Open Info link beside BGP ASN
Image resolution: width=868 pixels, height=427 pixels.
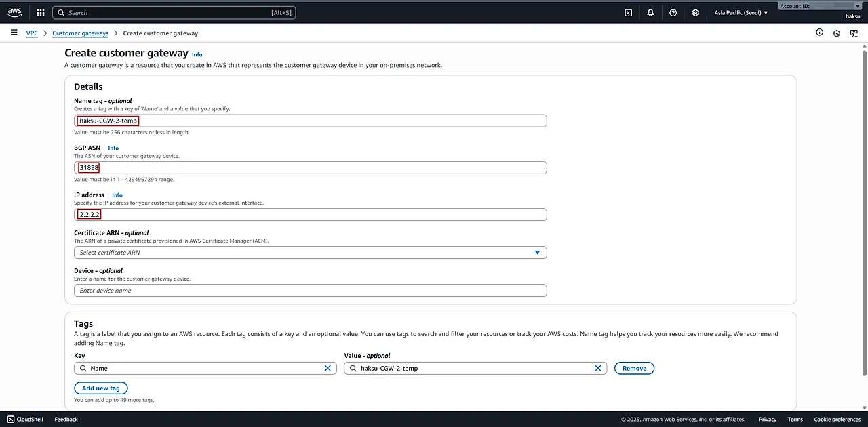click(x=113, y=148)
